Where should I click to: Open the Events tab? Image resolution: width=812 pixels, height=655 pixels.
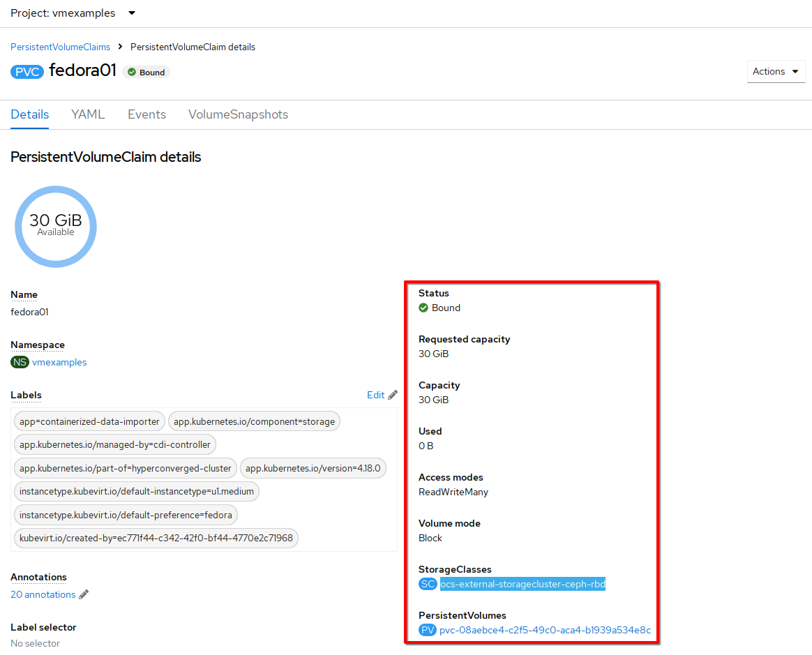[147, 114]
